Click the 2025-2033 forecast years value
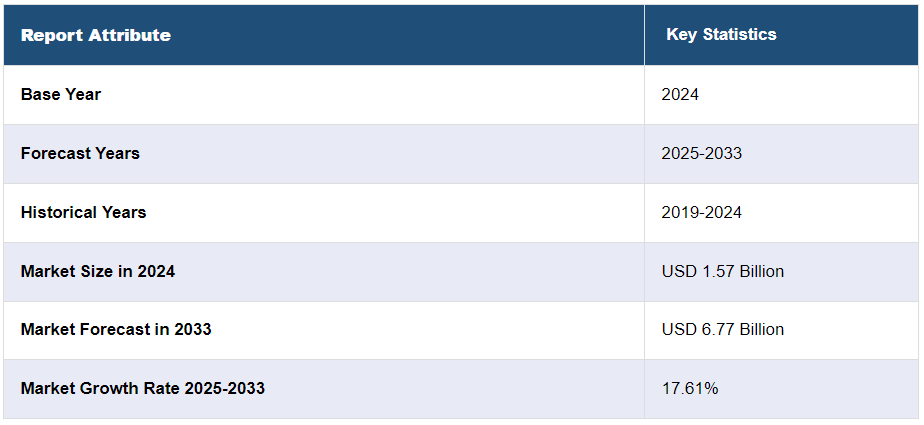Screen dimensions: 924x425 pos(701,153)
